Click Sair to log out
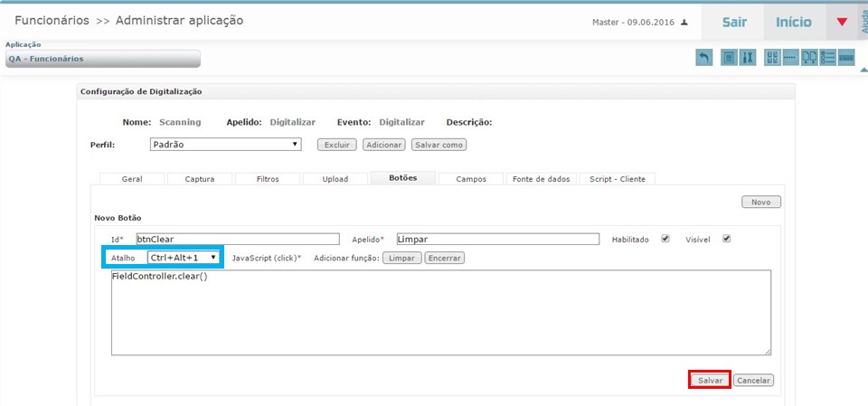Screen dimensions: 868x406 734,23
